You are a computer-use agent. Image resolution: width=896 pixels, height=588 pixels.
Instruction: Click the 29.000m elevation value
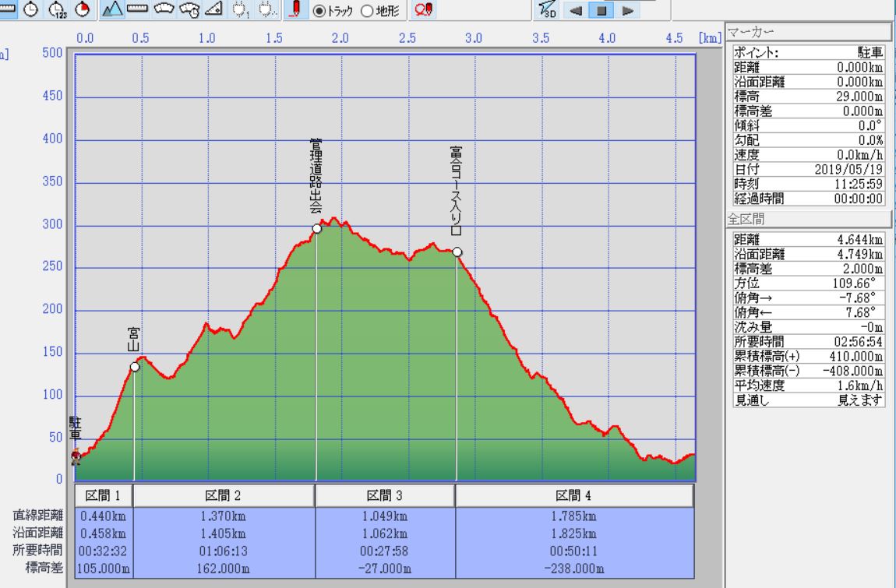859,97
